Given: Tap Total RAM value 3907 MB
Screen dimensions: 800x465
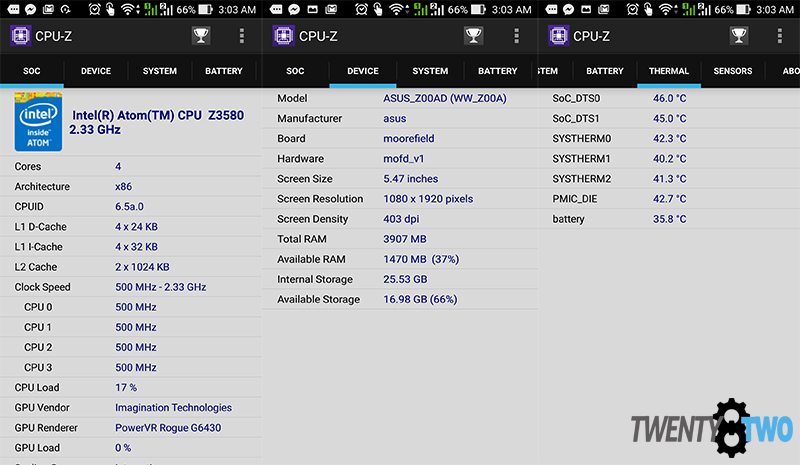Looking at the screenshot, I should tap(405, 239).
